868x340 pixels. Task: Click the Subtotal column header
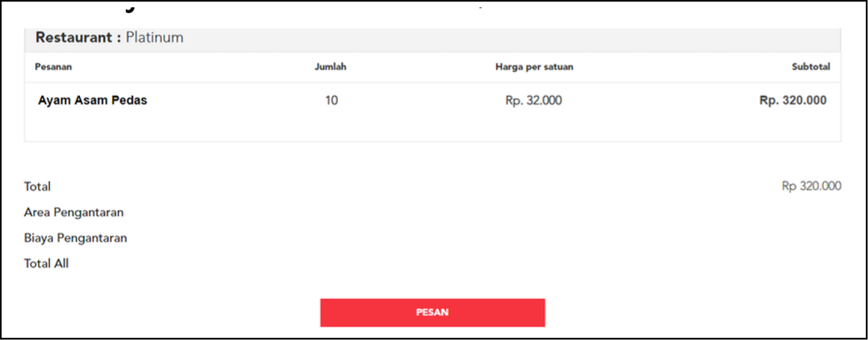(x=810, y=67)
